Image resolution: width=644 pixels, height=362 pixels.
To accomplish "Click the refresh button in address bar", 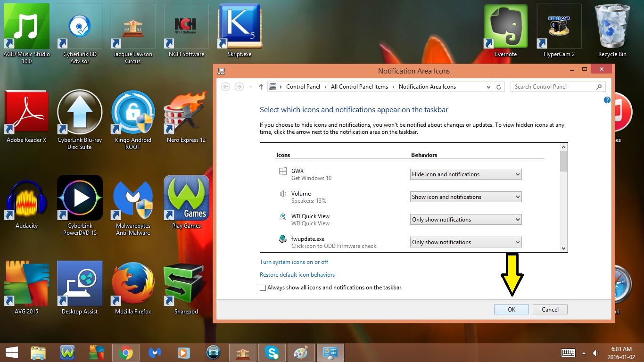I will 499,87.
